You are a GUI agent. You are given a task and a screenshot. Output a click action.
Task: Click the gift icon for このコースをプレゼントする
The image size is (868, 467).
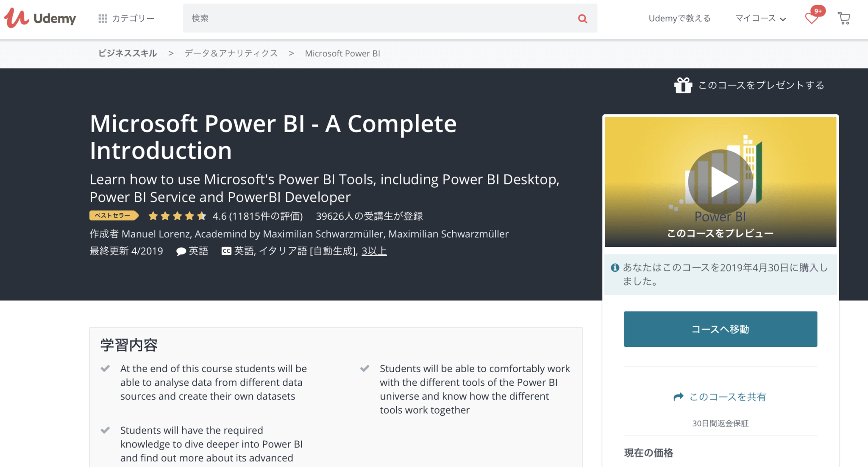tap(683, 85)
